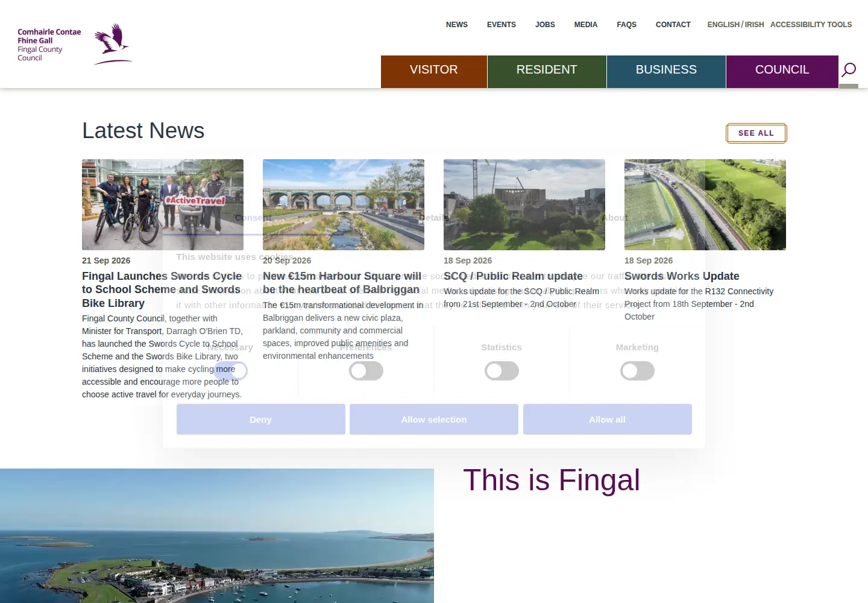Toggle the Necessary cookies switch
This screenshot has height=603, width=868.
click(x=230, y=371)
